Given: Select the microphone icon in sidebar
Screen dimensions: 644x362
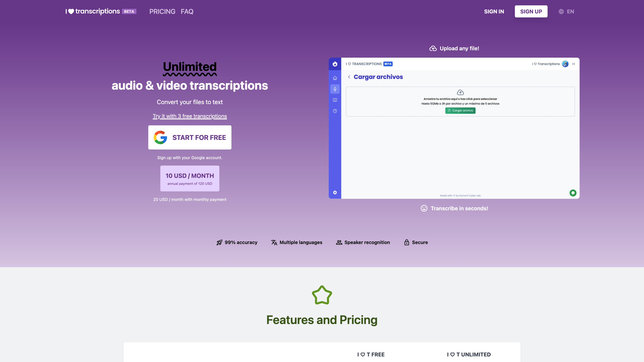Looking at the screenshot, I should [x=335, y=89].
